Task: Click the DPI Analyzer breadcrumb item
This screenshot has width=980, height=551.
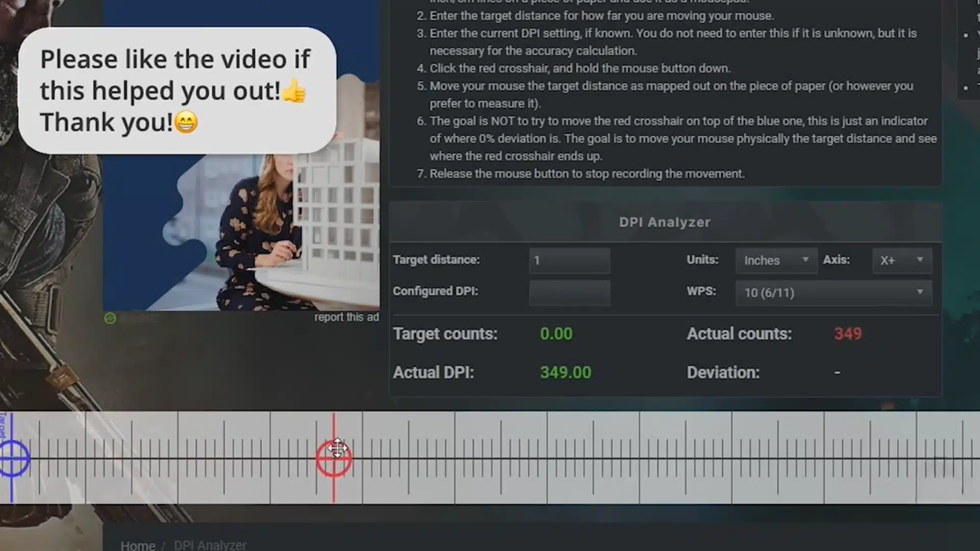Action: 210,545
